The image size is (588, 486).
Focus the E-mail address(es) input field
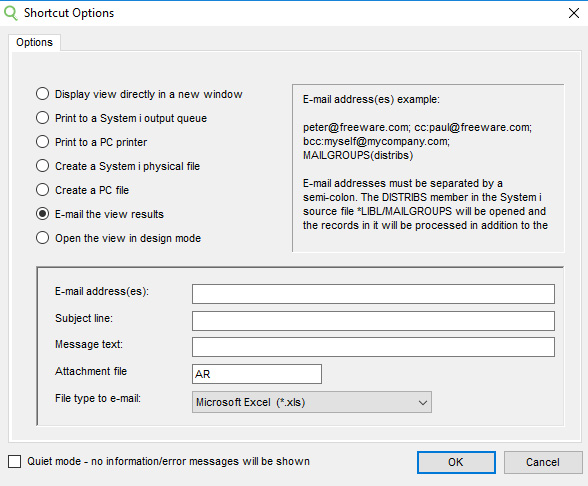(x=373, y=294)
